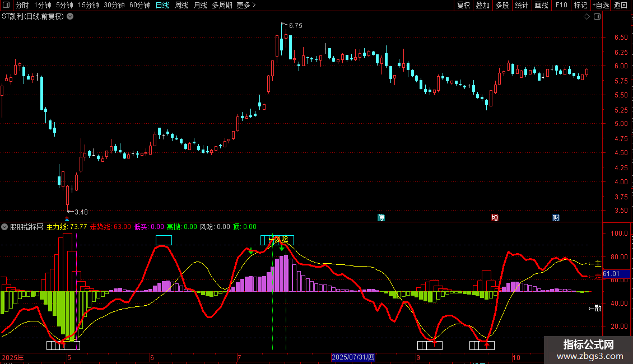Click the 主 line label on indicator axis
Viewport: 633px width, 364px height.
point(594,263)
